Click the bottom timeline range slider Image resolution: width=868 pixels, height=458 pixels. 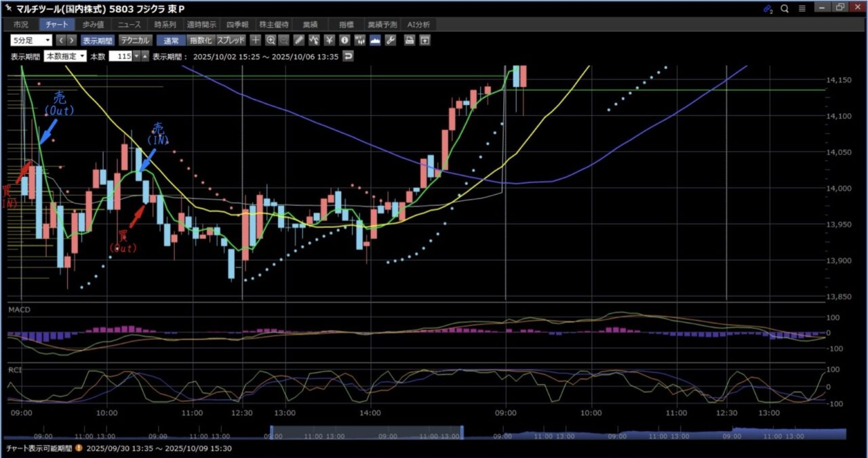366,432
